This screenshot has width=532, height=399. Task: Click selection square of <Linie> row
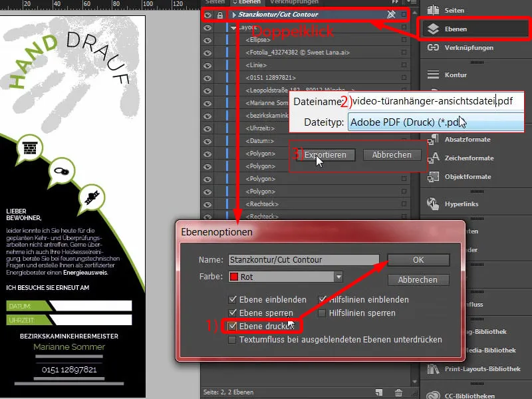[x=404, y=65]
